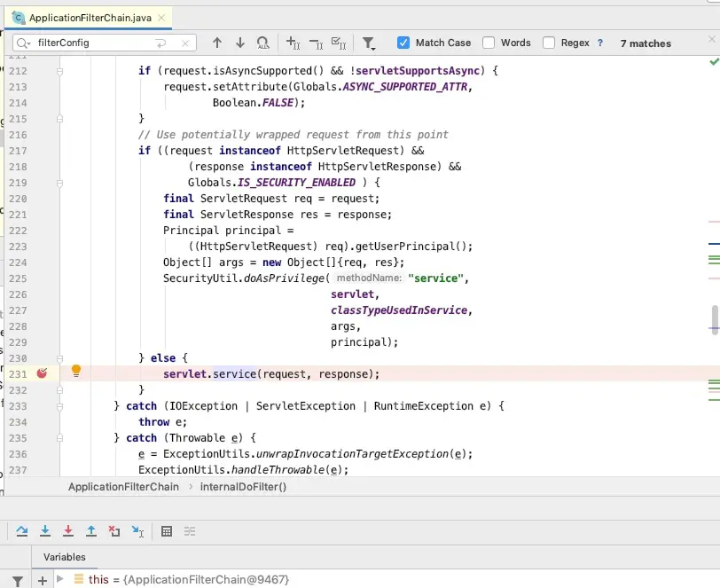Add a new watch with plus icon
The width and height of the screenshot is (720, 588).
[43, 581]
